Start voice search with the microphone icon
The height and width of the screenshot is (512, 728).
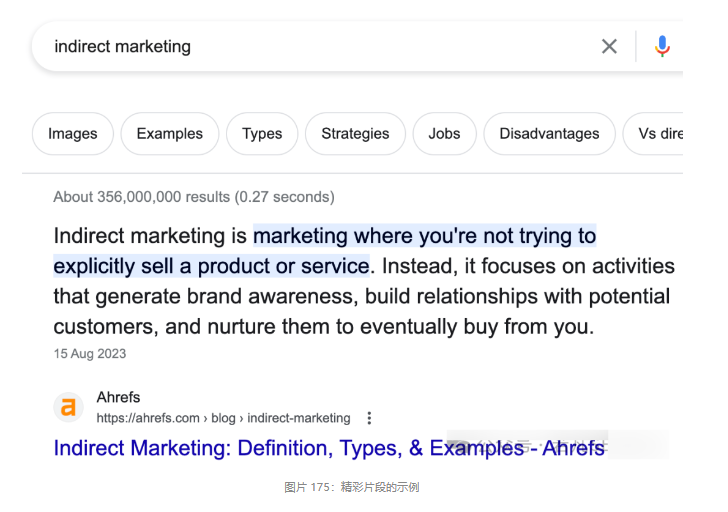tap(662, 46)
